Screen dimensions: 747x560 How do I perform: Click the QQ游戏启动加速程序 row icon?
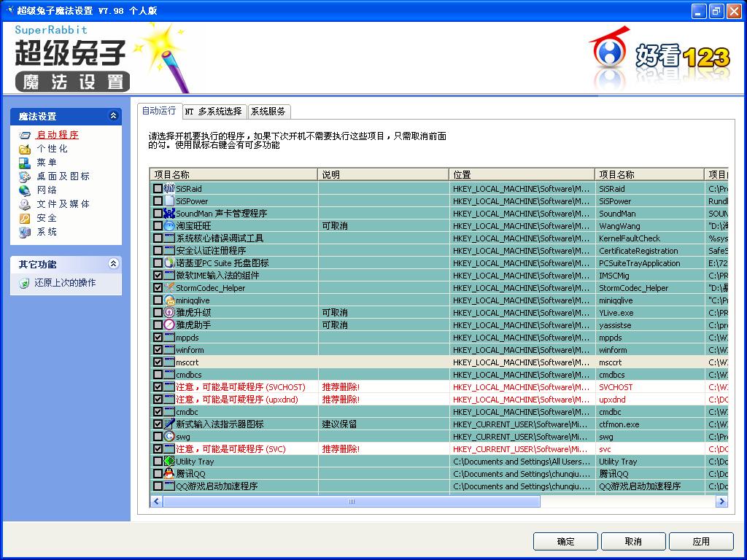169,486
